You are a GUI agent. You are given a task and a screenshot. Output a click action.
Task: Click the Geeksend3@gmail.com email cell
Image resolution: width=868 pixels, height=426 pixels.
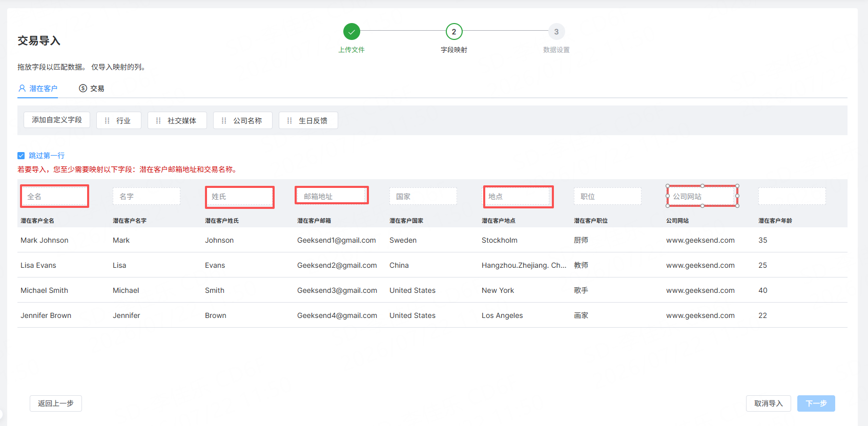337,290
